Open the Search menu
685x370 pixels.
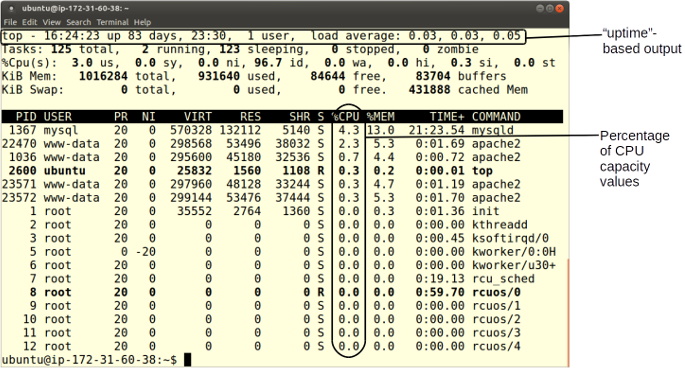(79, 22)
